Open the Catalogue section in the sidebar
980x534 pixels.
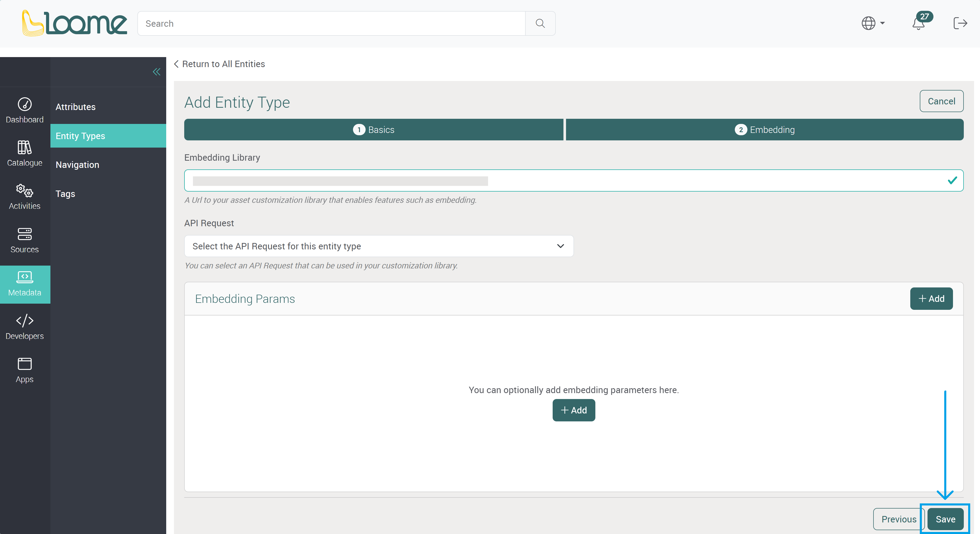[x=25, y=153]
